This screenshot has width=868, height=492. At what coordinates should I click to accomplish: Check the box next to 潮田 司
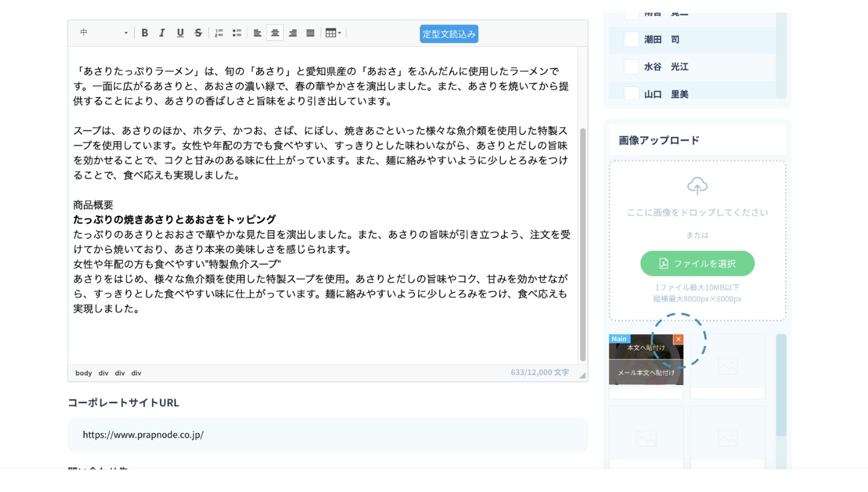pyautogui.click(x=631, y=39)
